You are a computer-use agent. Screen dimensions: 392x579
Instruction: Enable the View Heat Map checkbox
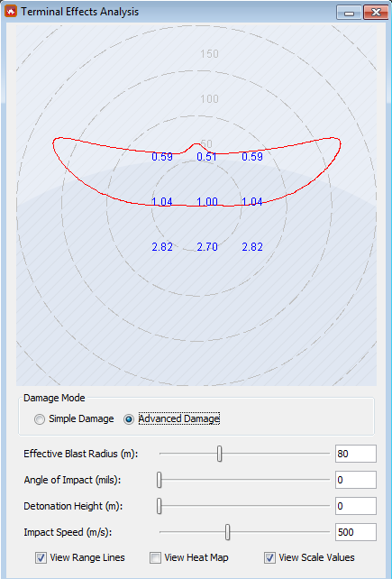pyautogui.click(x=155, y=557)
